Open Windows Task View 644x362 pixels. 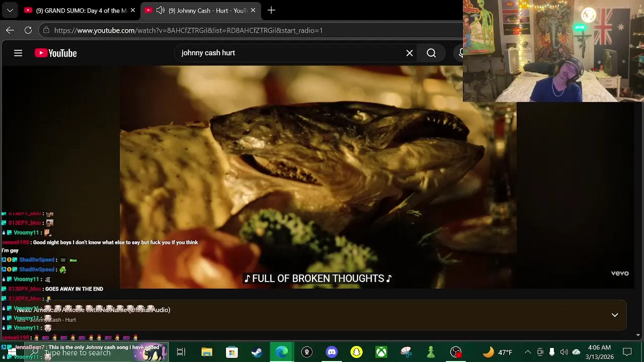click(181, 352)
